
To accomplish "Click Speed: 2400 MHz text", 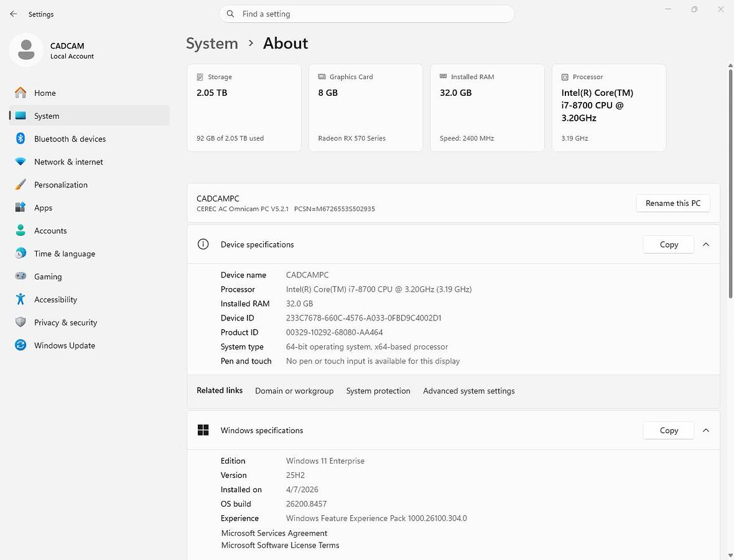I will pyautogui.click(x=467, y=138).
